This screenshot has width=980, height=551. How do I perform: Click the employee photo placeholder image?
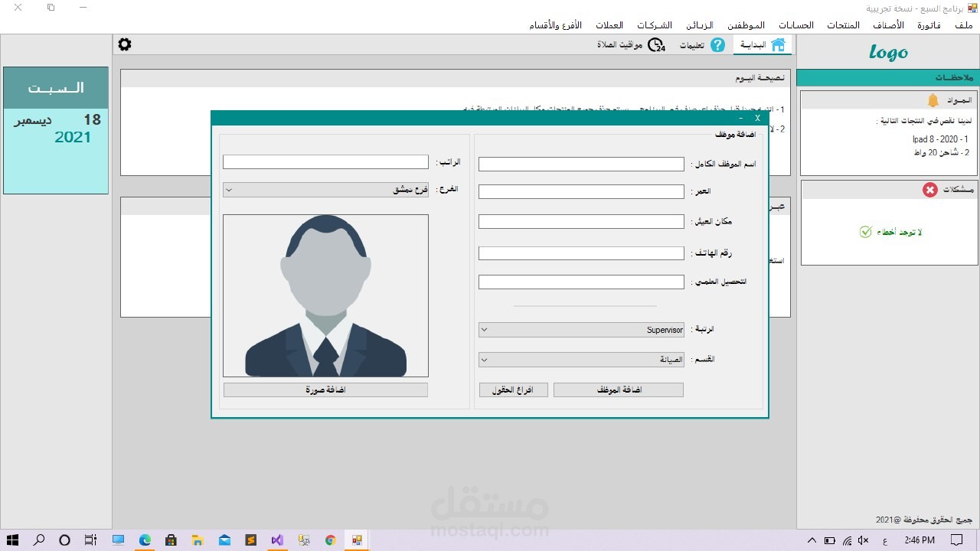coord(325,295)
